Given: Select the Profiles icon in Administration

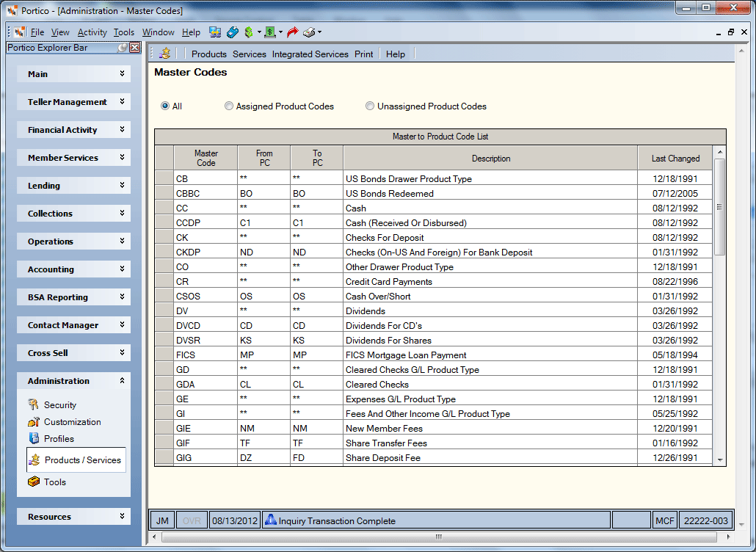Looking at the screenshot, I should [33, 439].
